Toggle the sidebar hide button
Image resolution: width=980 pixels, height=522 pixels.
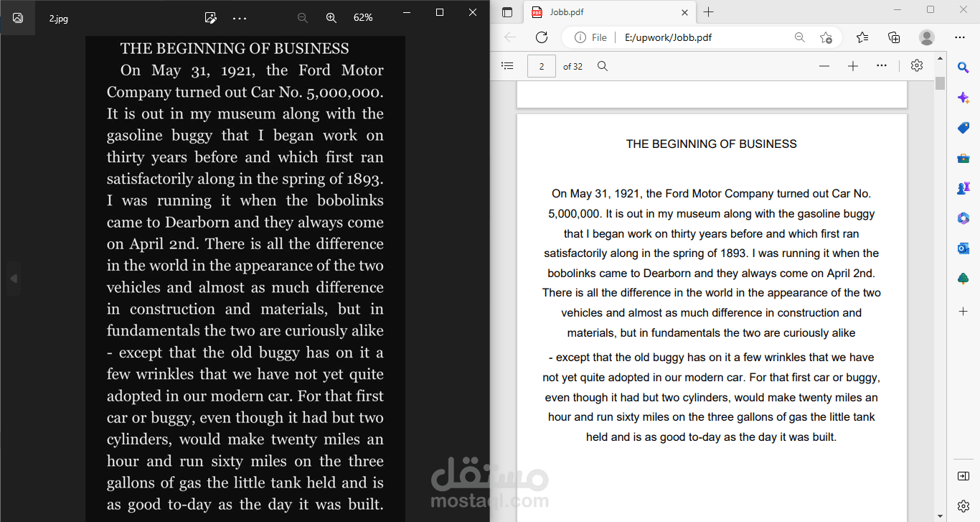963,476
